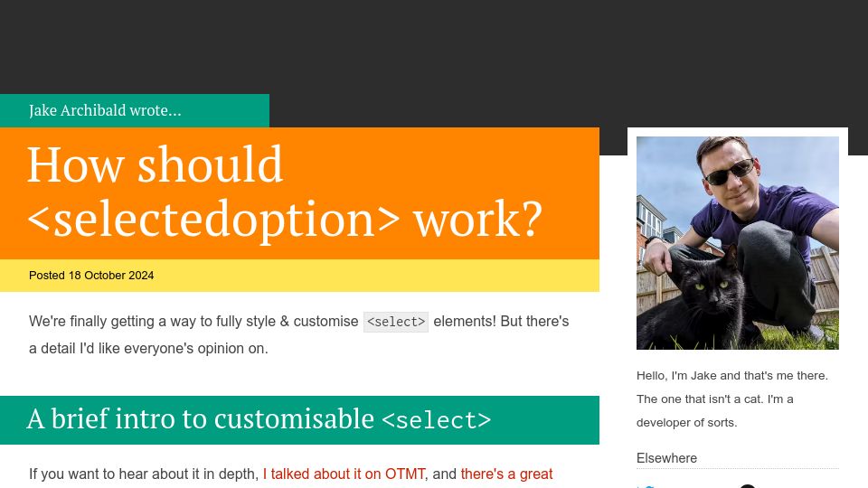Click the "a detail I'd like everyone's opinion on." text
The width and height of the screenshot is (868, 488).
pos(148,349)
